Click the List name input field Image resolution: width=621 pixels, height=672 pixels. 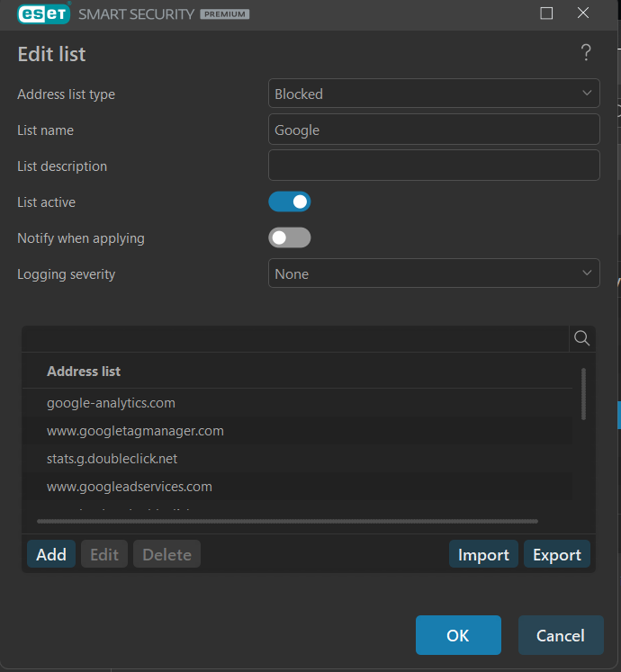(x=434, y=130)
